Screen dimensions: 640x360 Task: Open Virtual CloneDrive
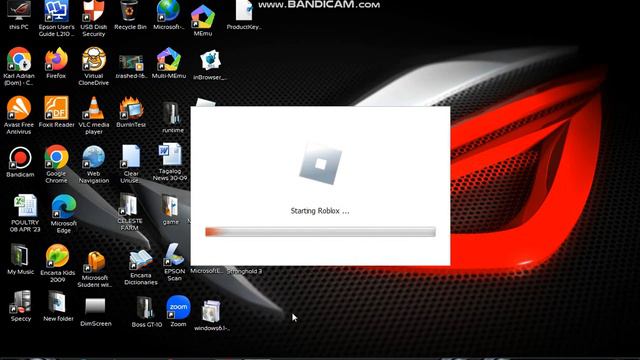pyautogui.click(x=93, y=66)
